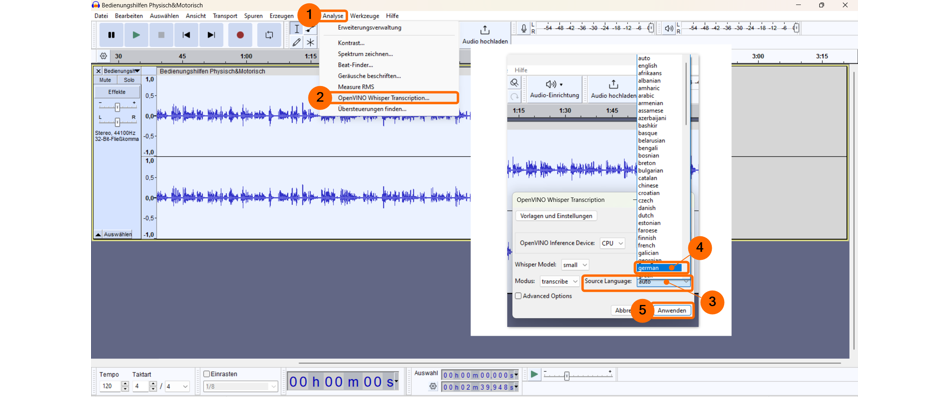Viewport: 949px width, 397px height.
Task: Open the Spuren menu
Action: pyautogui.click(x=254, y=16)
